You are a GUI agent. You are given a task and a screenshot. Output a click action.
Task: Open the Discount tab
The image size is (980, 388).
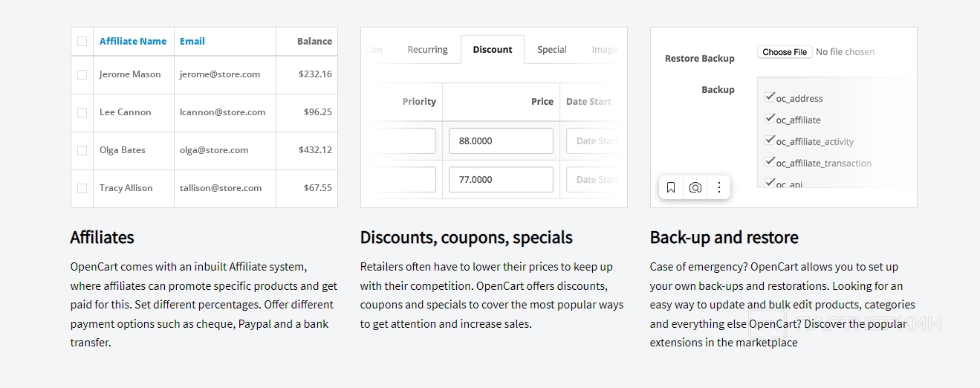tap(493, 50)
